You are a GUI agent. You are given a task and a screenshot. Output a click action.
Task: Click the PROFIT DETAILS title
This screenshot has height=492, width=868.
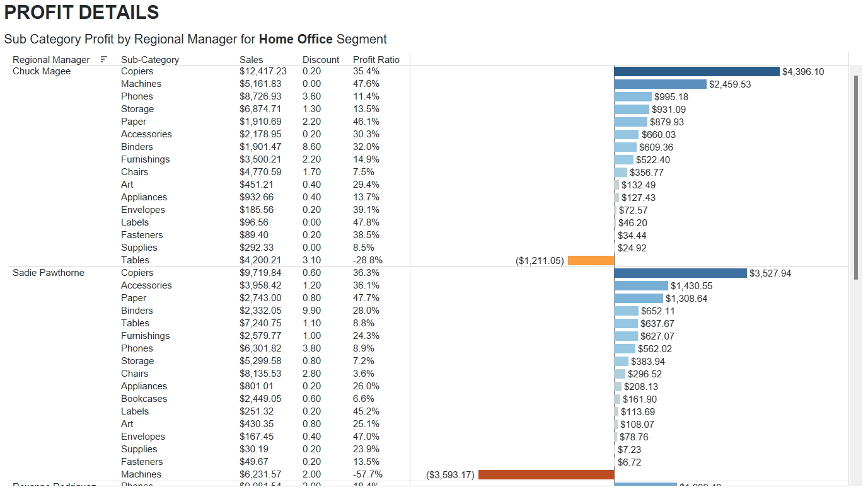coord(81,12)
